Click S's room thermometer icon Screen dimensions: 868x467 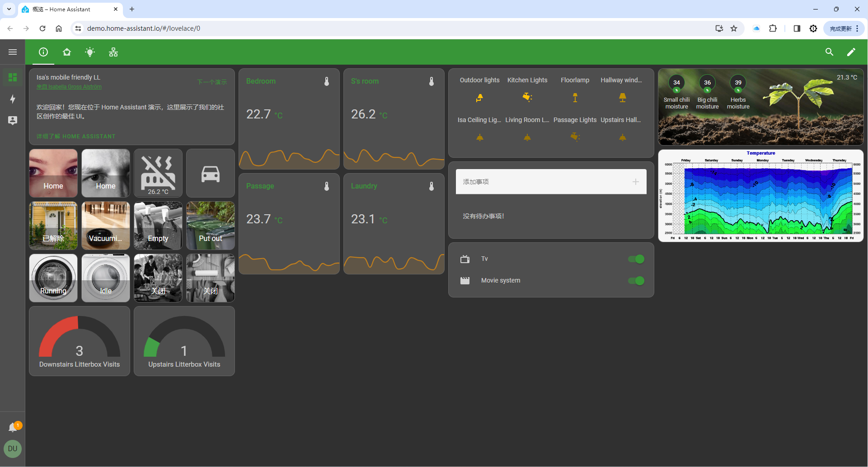[x=432, y=81]
